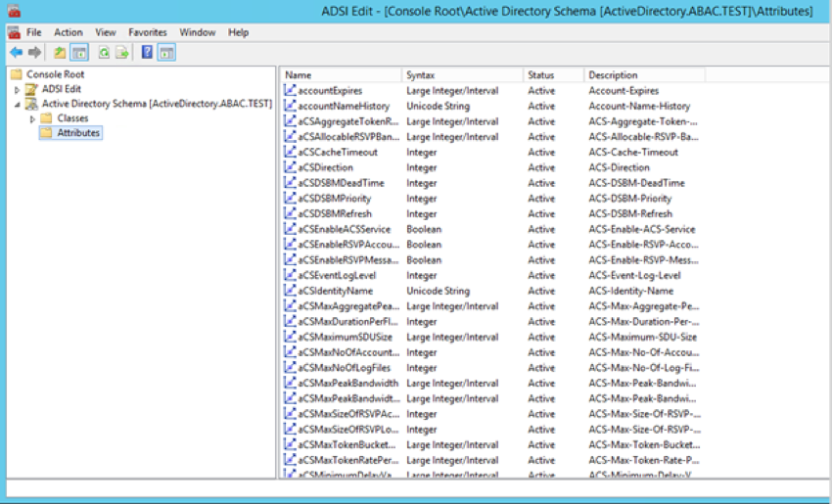Click the accountNameHistory attribute icon
The image size is (832, 504).
click(x=291, y=106)
